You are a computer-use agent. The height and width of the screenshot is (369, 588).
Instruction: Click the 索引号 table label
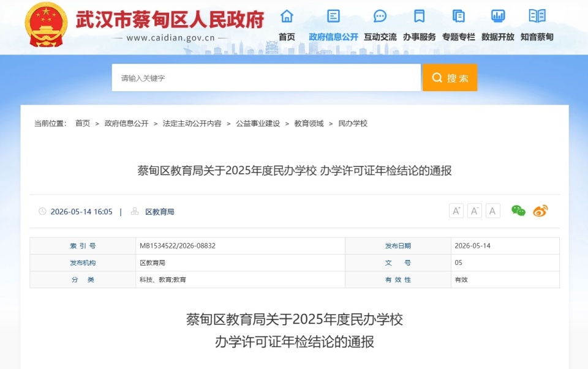[x=83, y=246]
